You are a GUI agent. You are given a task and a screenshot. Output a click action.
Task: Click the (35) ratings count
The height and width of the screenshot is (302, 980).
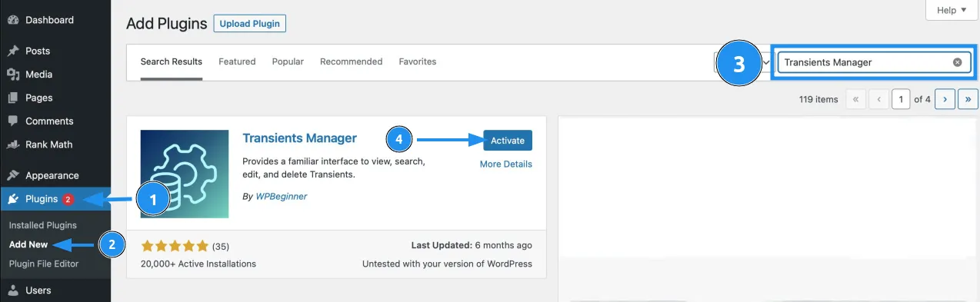(x=221, y=246)
